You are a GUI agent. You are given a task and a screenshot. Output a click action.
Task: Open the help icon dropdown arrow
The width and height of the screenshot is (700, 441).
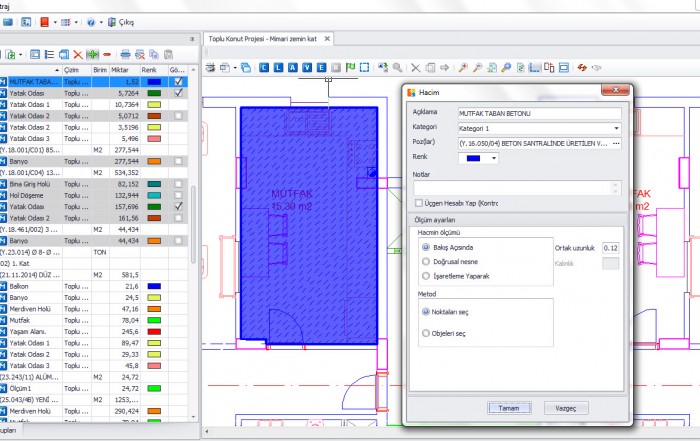coord(100,21)
